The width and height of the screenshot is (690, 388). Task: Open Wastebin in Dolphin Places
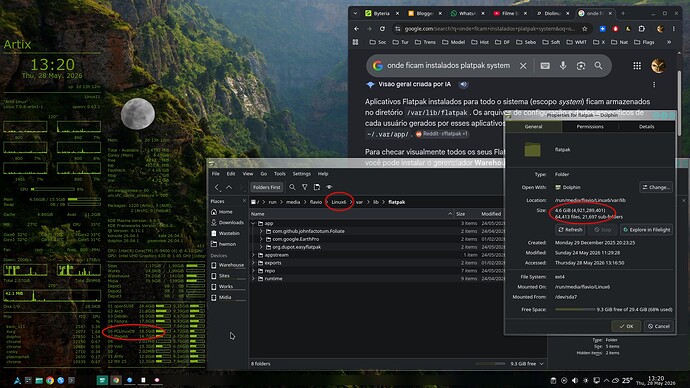tap(228, 233)
